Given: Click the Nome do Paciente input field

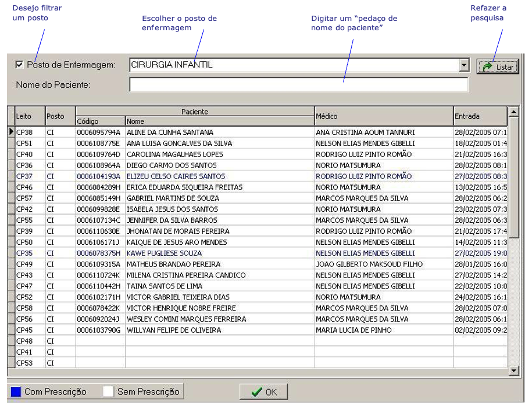Looking at the screenshot, I should [299, 84].
